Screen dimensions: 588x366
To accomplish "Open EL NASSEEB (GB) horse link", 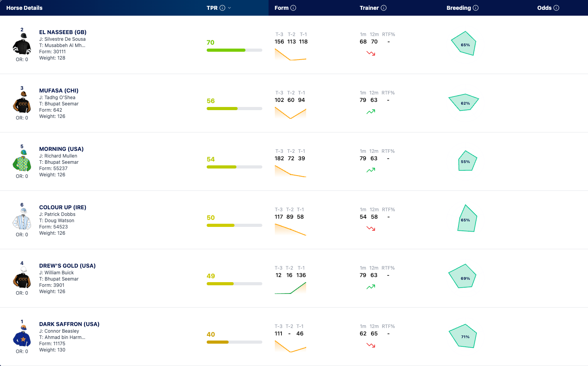I will click(63, 32).
